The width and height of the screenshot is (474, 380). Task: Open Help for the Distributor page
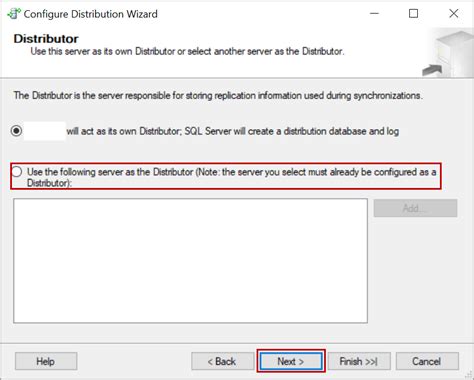tap(46, 361)
